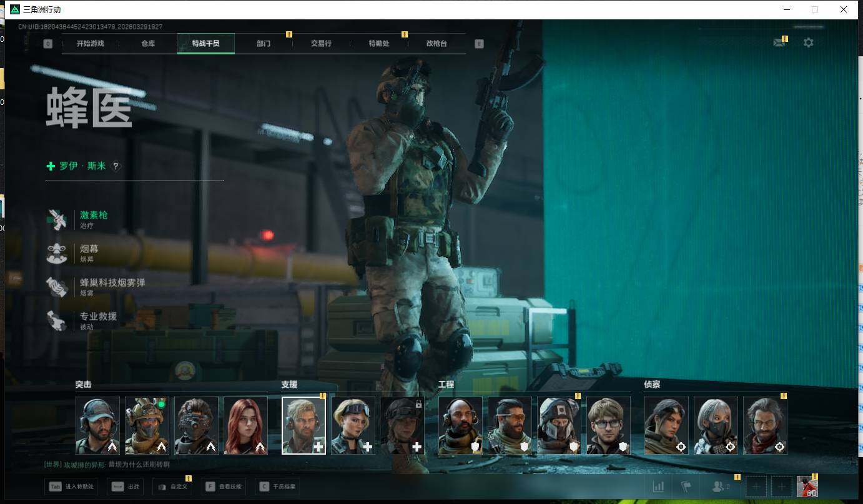Click the 突击 class heading
The height and width of the screenshot is (504, 863).
tap(83, 385)
